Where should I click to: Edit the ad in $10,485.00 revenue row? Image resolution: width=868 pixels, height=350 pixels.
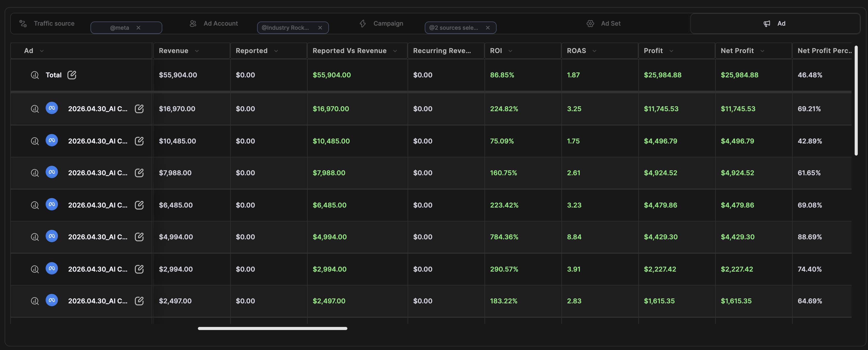pos(139,141)
